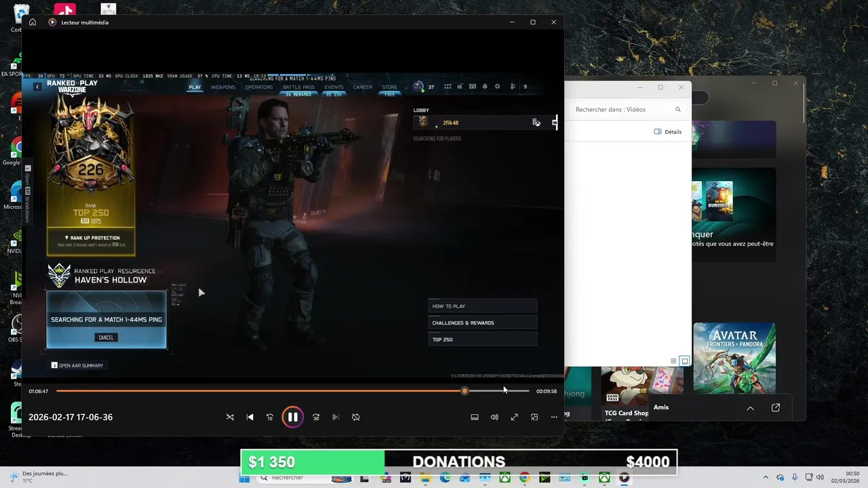Click the 01:06:47 elapsed time label
The height and width of the screenshot is (488, 868).
[38, 391]
